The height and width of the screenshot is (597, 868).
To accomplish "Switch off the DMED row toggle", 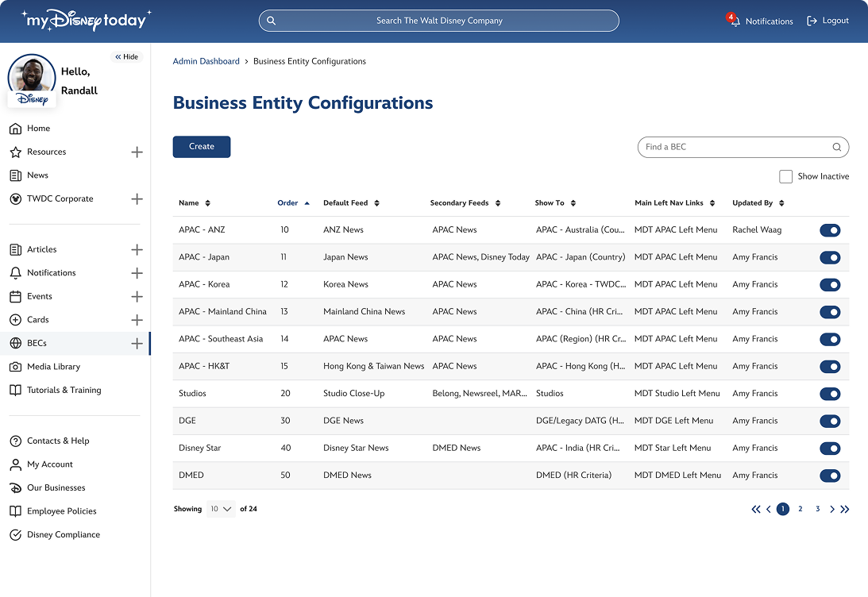I will [829, 476].
